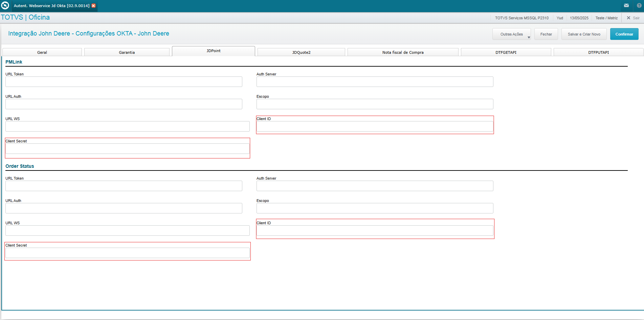Switch to the Geral tab
The width and height of the screenshot is (644, 320).
point(42,52)
